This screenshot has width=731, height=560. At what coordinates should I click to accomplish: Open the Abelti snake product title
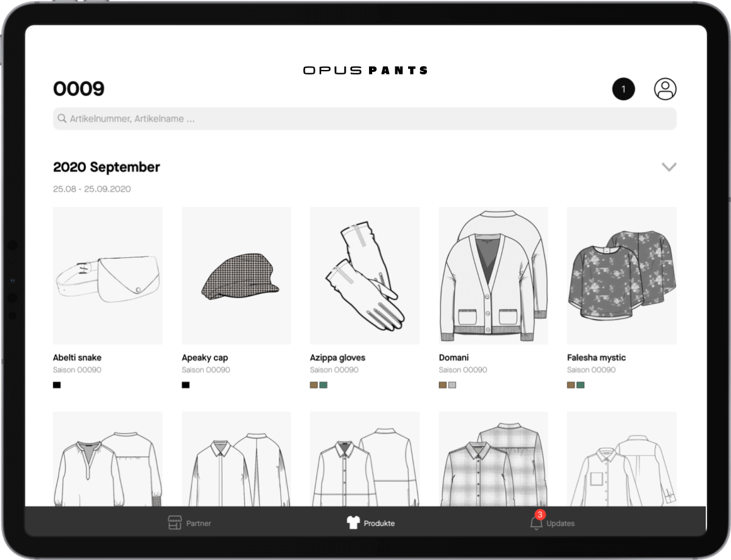tap(77, 358)
